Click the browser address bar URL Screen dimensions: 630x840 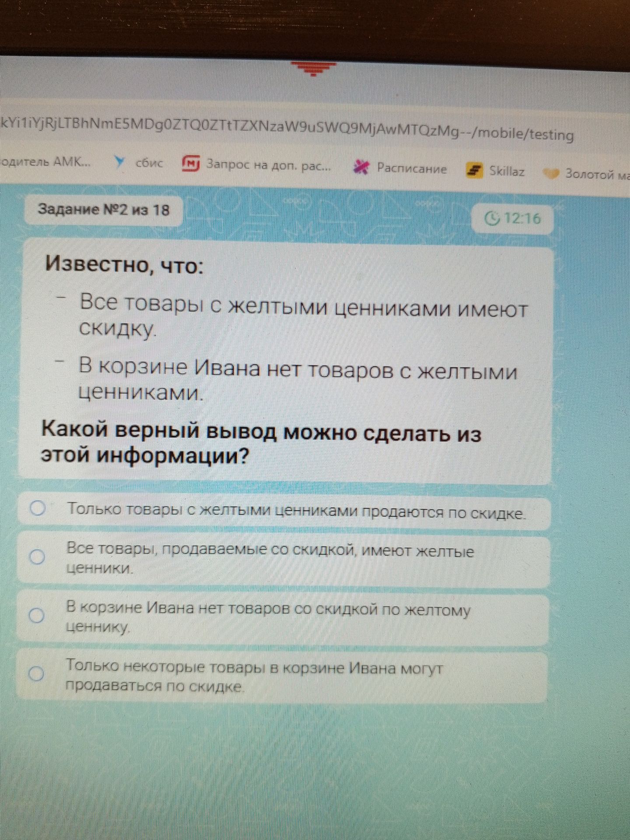point(287,128)
